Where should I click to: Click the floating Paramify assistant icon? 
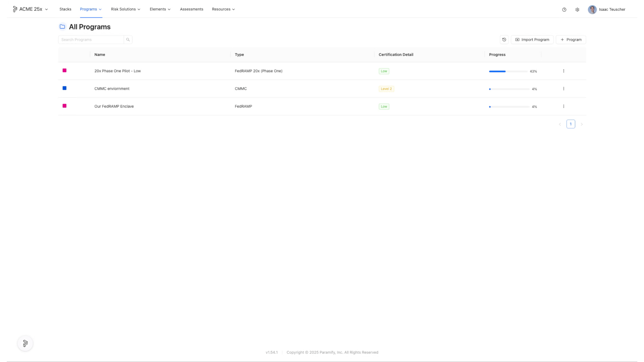point(25,343)
